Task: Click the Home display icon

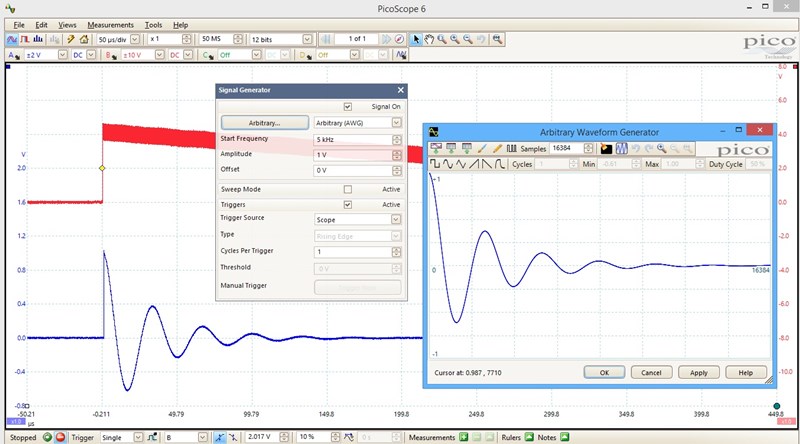Action: (84, 39)
